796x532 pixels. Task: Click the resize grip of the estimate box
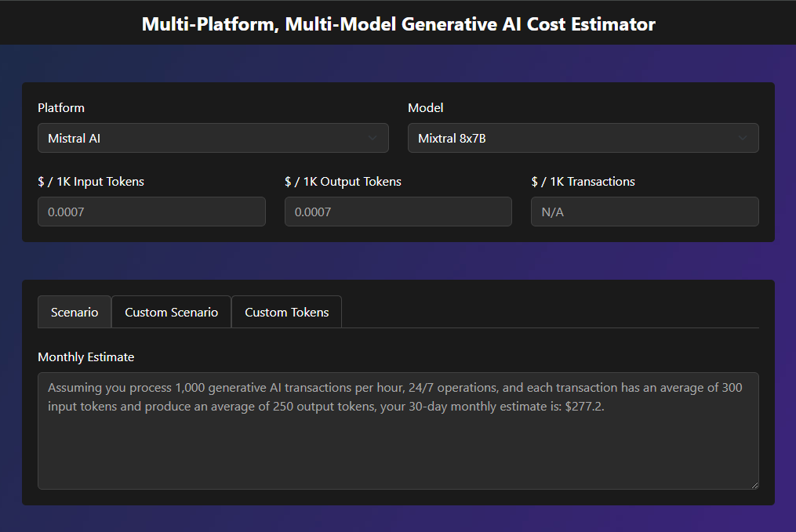(x=755, y=486)
